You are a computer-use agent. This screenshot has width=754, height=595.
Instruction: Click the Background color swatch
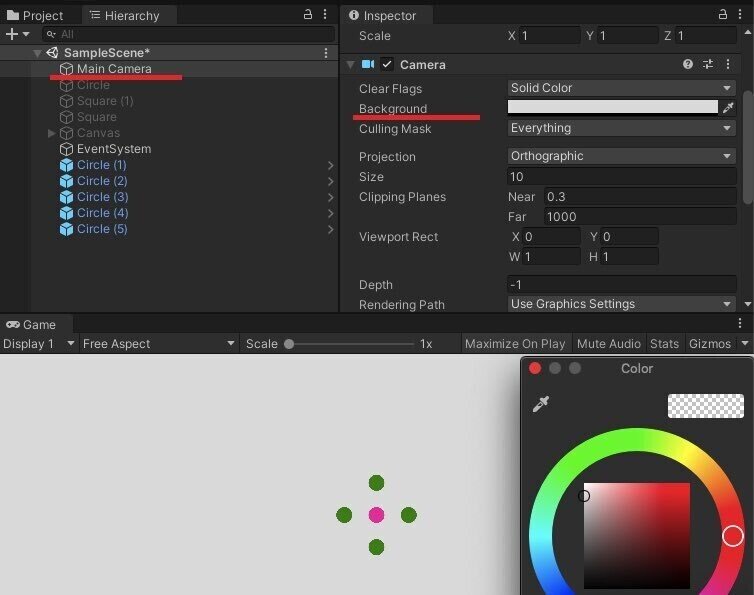click(x=613, y=107)
